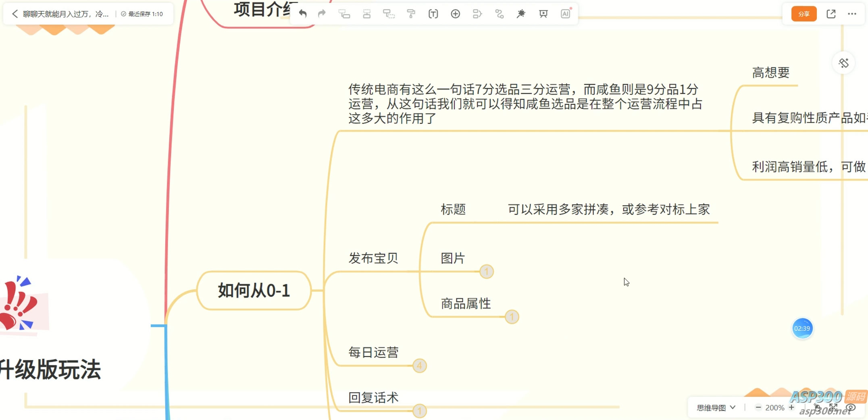
Task: Expand the collapsed 图片 node badge
Action: 487,272
